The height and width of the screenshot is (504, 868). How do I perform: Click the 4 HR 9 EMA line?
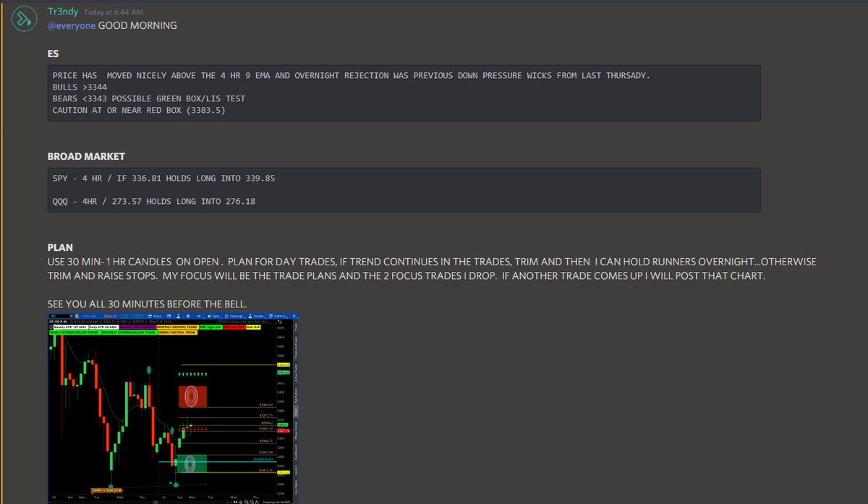[x=351, y=75]
